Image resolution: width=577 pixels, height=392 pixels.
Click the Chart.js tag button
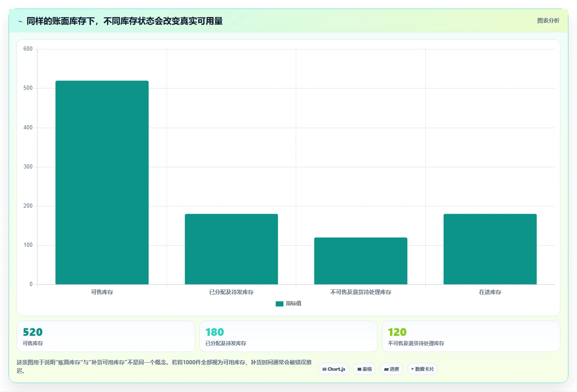[x=334, y=369]
